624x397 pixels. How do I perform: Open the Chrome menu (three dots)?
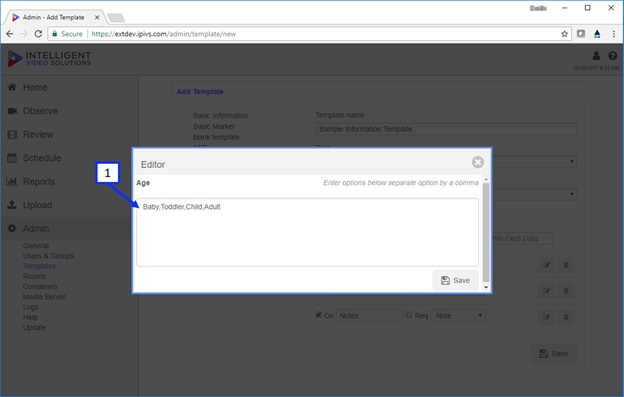[614, 34]
